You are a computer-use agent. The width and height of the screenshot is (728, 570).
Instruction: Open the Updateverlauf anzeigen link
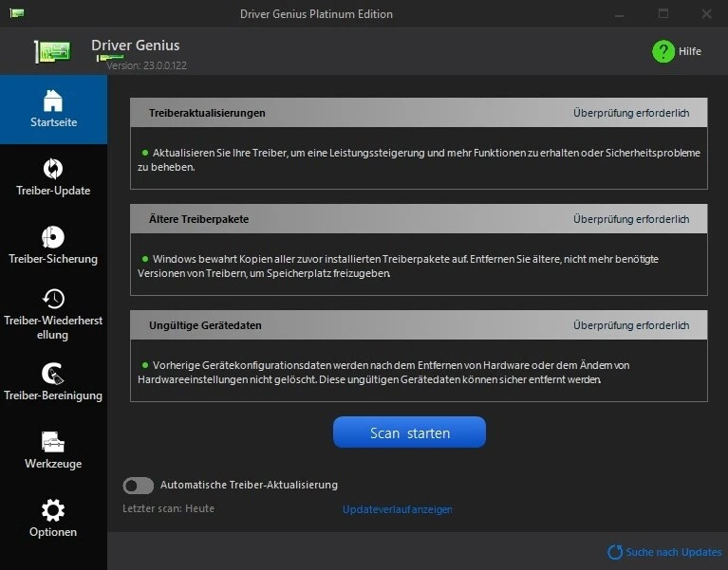pos(397,509)
